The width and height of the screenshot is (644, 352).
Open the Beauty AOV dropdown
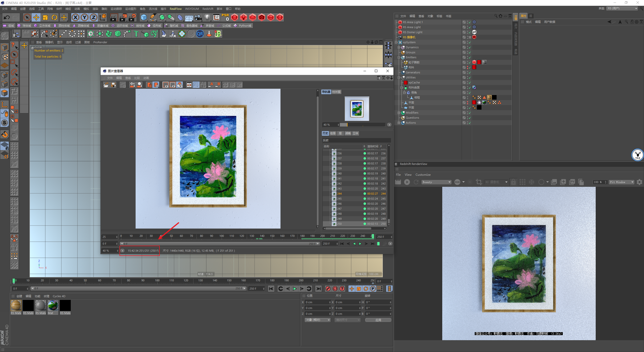click(x=436, y=182)
